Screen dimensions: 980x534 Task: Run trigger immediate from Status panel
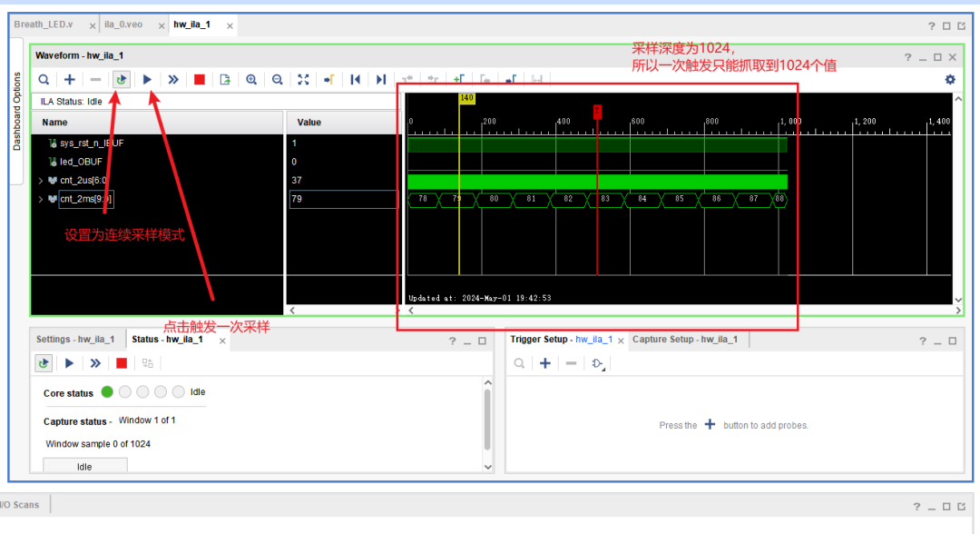tap(95, 363)
